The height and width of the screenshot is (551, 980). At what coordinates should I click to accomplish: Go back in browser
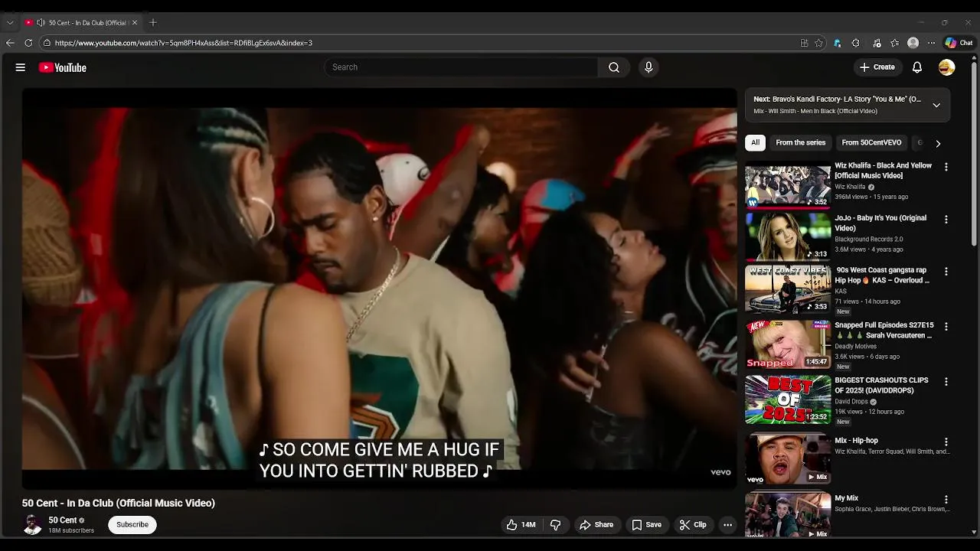coord(10,43)
